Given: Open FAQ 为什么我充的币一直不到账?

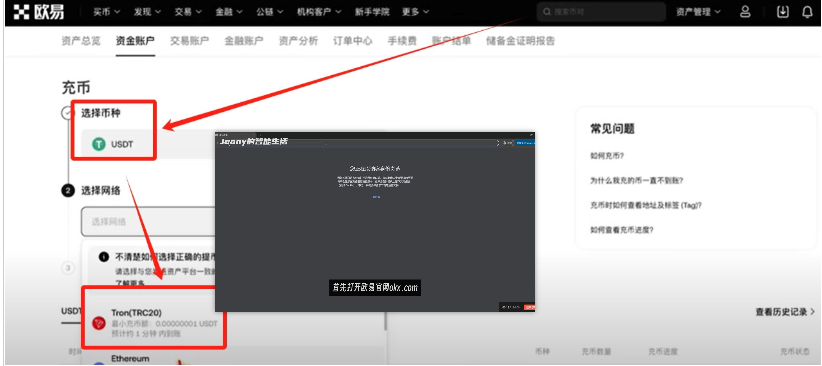Looking at the screenshot, I should point(636,180).
